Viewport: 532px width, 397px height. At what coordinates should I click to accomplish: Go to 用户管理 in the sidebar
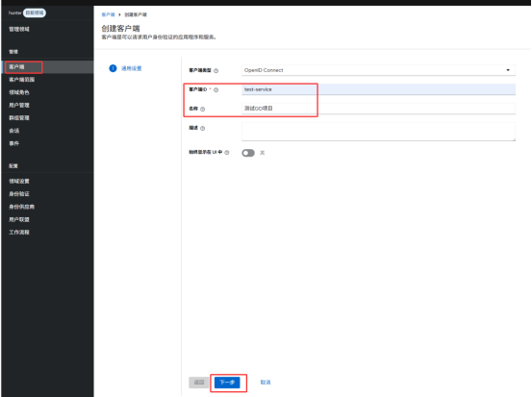coord(19,105)
